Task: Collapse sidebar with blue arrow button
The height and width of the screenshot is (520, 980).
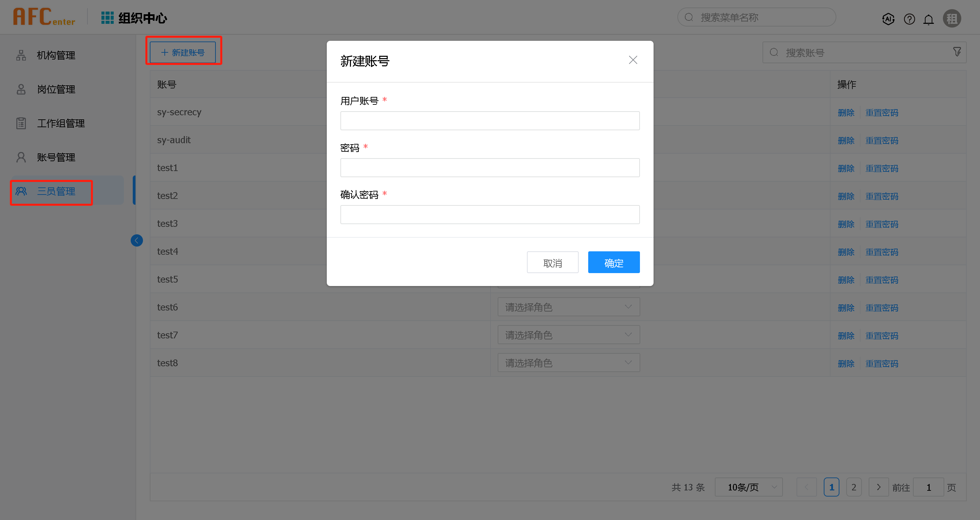Action: pyautogui.click(x=136, y=240)
